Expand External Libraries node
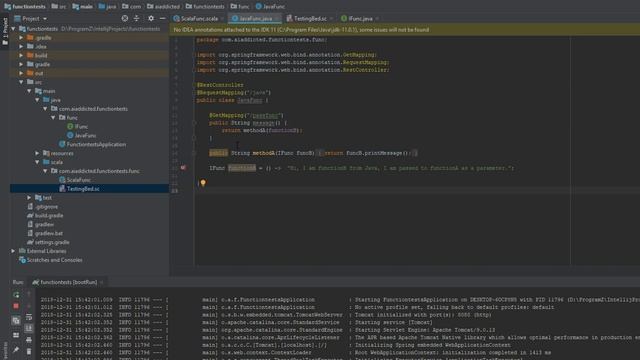 (x=13, y=251)
